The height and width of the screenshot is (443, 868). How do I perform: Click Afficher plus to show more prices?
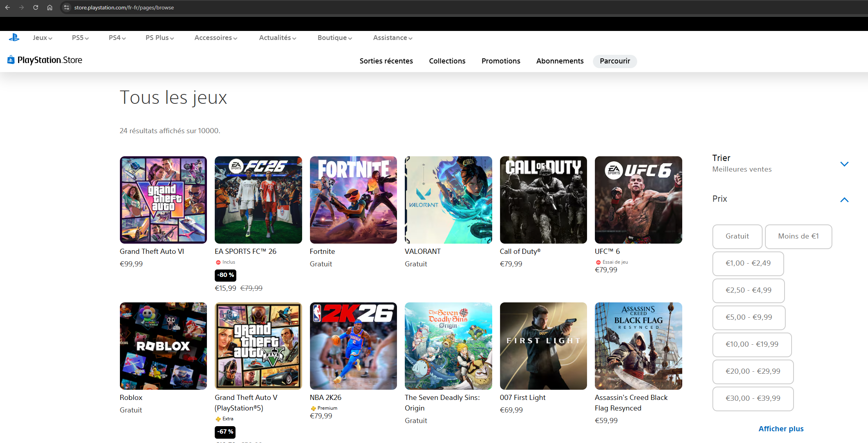pyautogui.click(x=781, y=429)
